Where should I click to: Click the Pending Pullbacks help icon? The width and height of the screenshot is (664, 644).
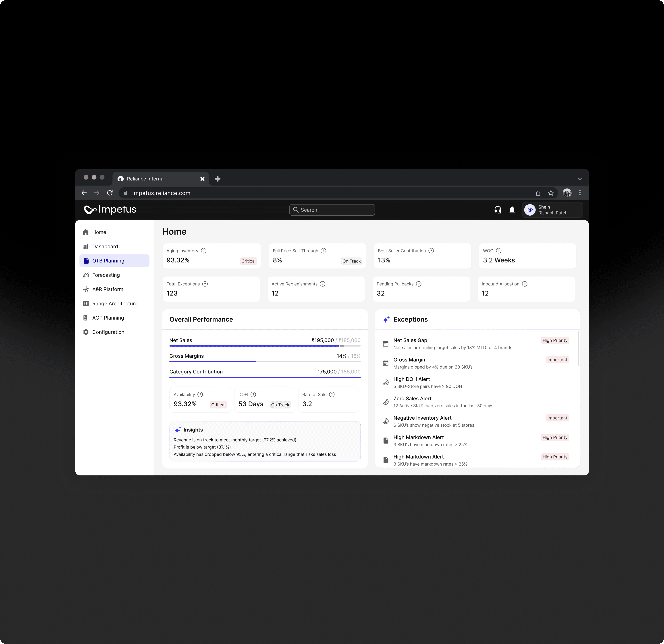click(x=419, y=284)
